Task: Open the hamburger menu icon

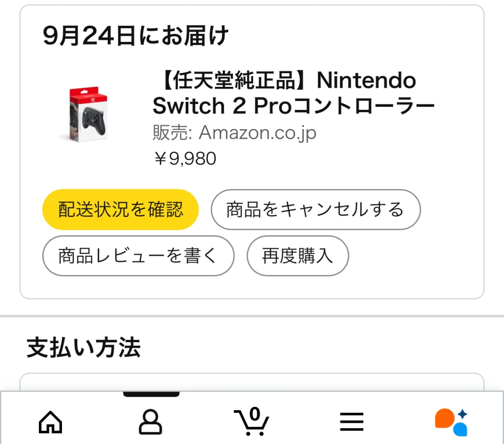Action: 352,422
